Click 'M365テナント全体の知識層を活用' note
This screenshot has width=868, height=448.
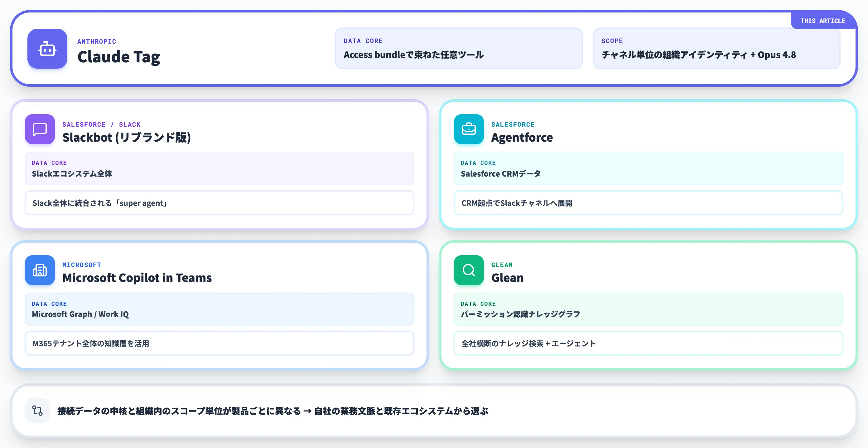(91, 343)
